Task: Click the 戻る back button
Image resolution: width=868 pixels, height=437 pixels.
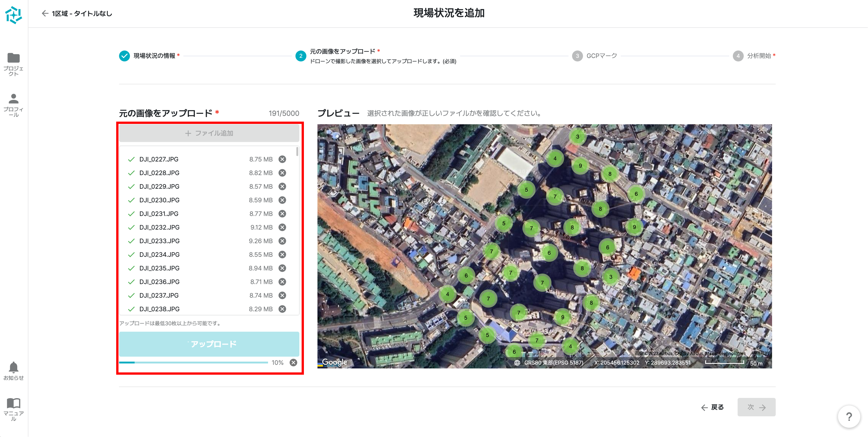Action: point(712,407)
